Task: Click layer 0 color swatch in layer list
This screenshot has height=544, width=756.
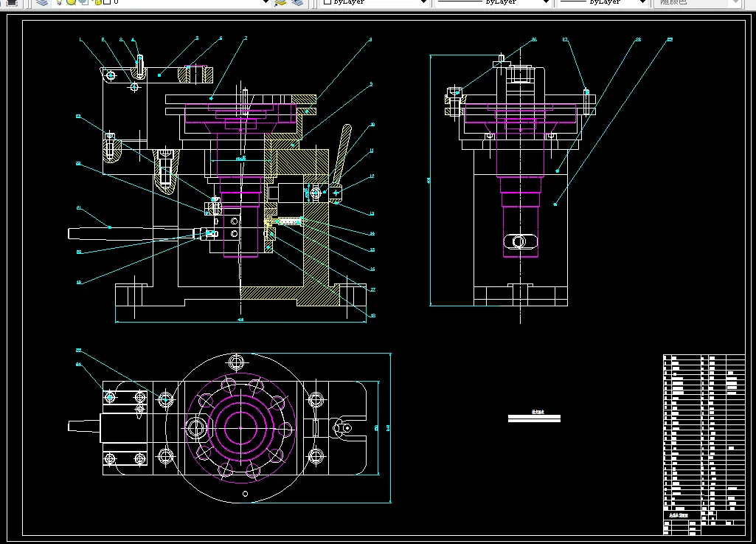Action: point(107,2)
